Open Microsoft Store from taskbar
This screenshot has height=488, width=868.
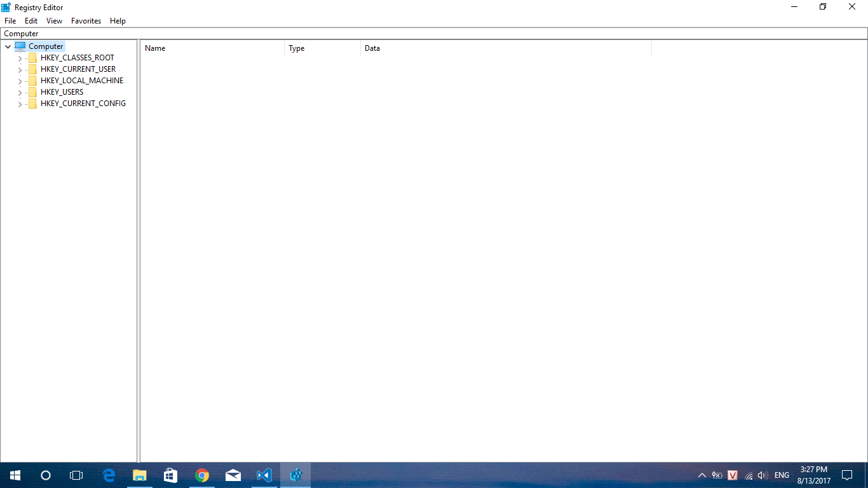pyautogui.click(x=171, y=475)
